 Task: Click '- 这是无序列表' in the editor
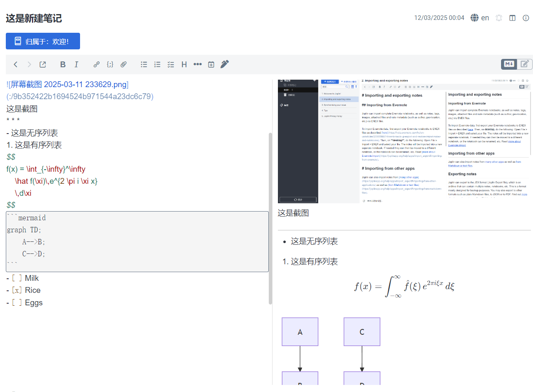tap(32, 133)
